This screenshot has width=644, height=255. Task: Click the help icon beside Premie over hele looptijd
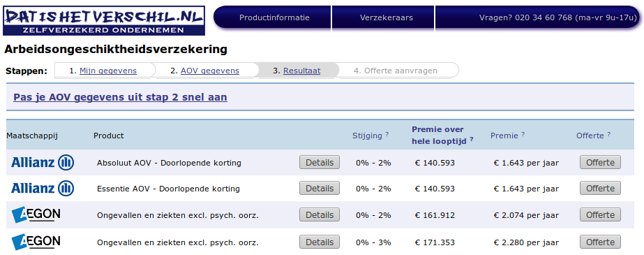tap(472, 139)
